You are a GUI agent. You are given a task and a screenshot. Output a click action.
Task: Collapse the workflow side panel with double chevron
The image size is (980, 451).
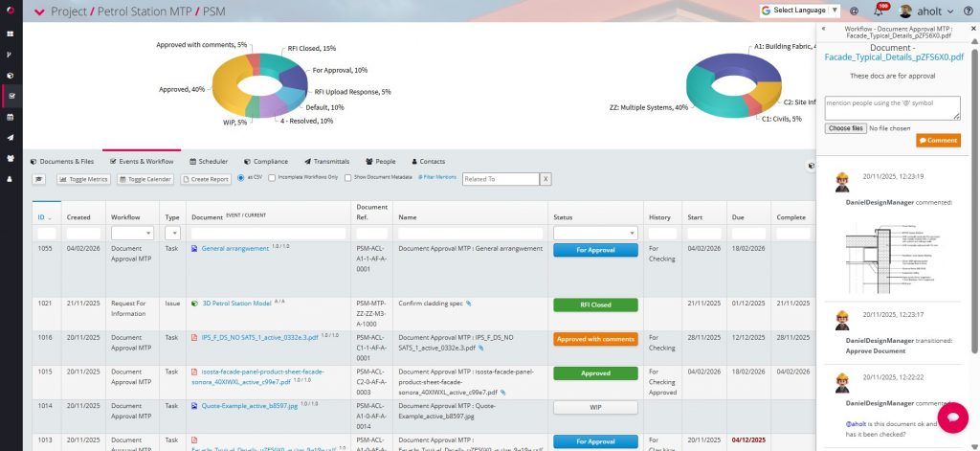(824, 29)
